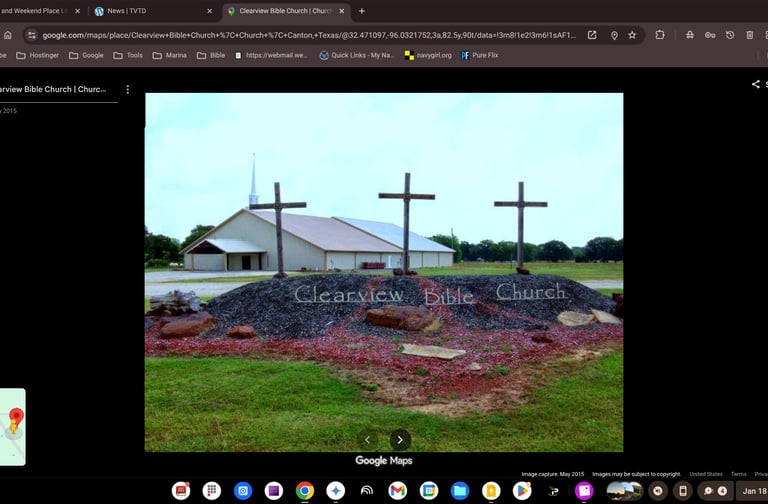Open Gmail from the shelf
The height and width of the screenshot is (504, 768).
[398, 490]
